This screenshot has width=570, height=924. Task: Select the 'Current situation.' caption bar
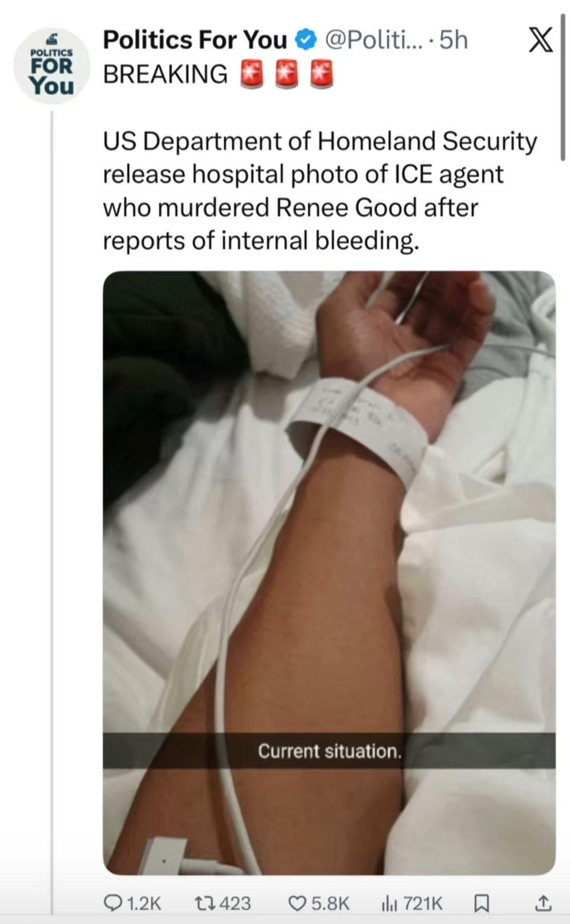coord(329,750)
